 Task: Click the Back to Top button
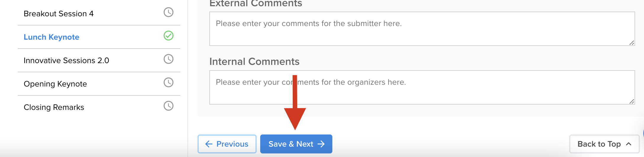(604, 144)
